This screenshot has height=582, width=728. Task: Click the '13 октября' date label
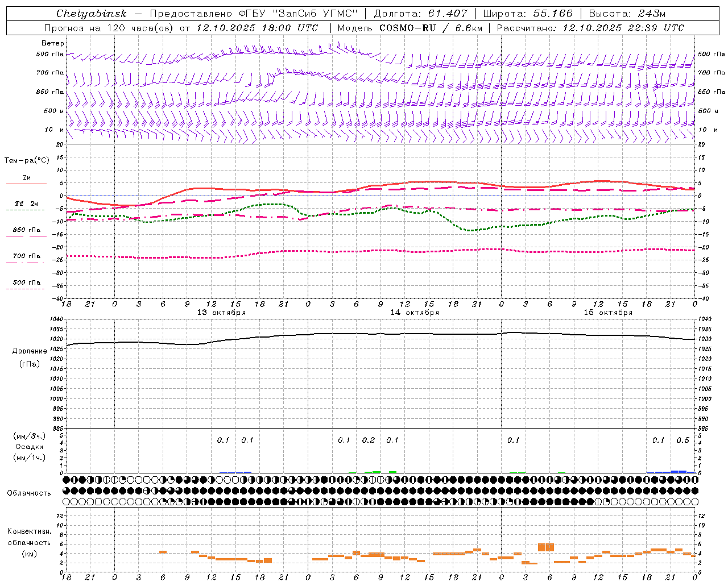[221, 313]
